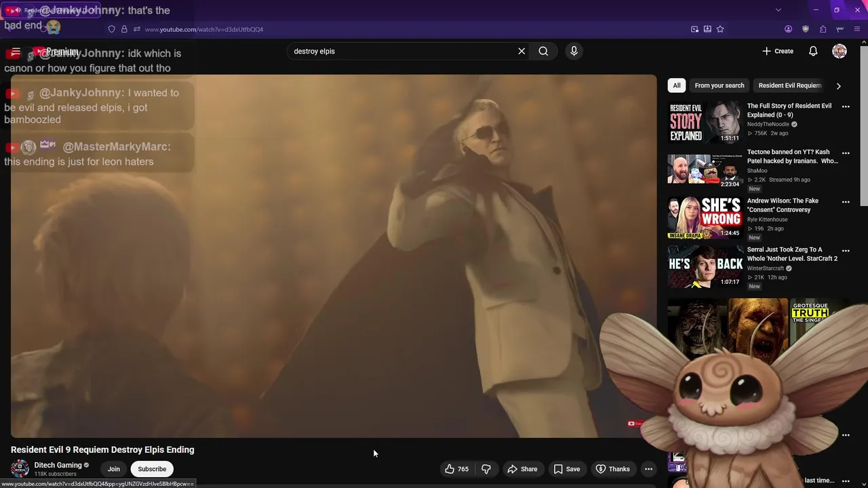Open the Andrew Wilson Controversy title
This screenshot has height=488, width=868.
point(783,205)
